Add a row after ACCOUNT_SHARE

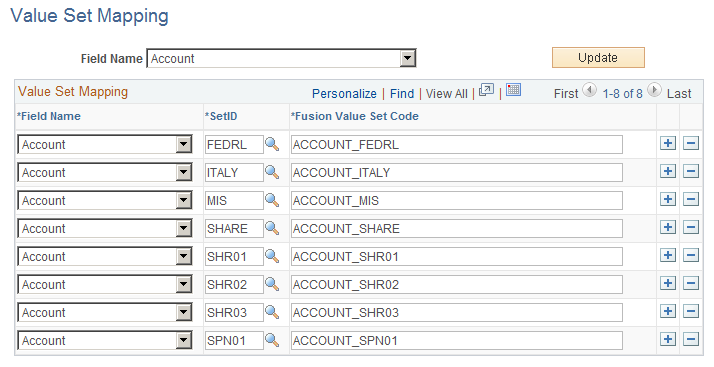668,227
